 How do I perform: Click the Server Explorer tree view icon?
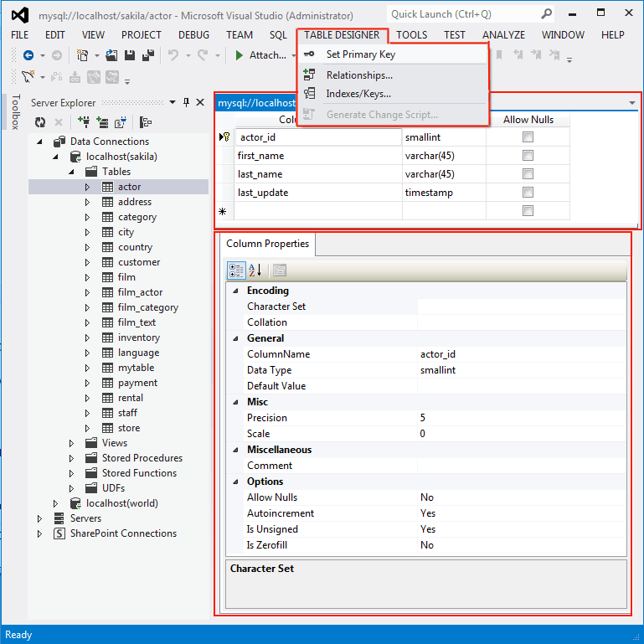pyautogui.click(x=146, y=122)
